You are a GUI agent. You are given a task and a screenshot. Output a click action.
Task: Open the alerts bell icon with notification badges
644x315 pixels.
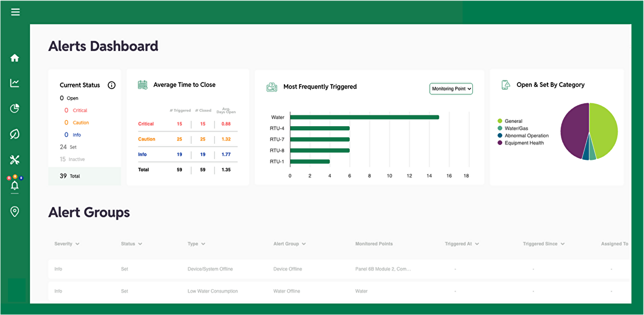(14, 185)
